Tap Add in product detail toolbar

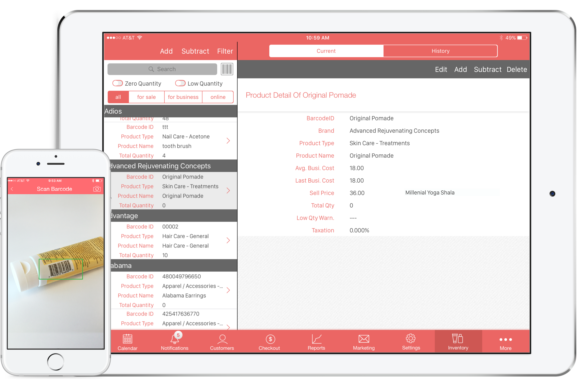pyautogui.click(x=461, y=69)
